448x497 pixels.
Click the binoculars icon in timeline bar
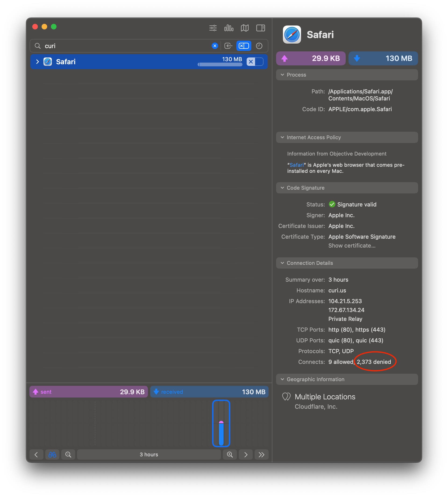click(x=52, y=454)
